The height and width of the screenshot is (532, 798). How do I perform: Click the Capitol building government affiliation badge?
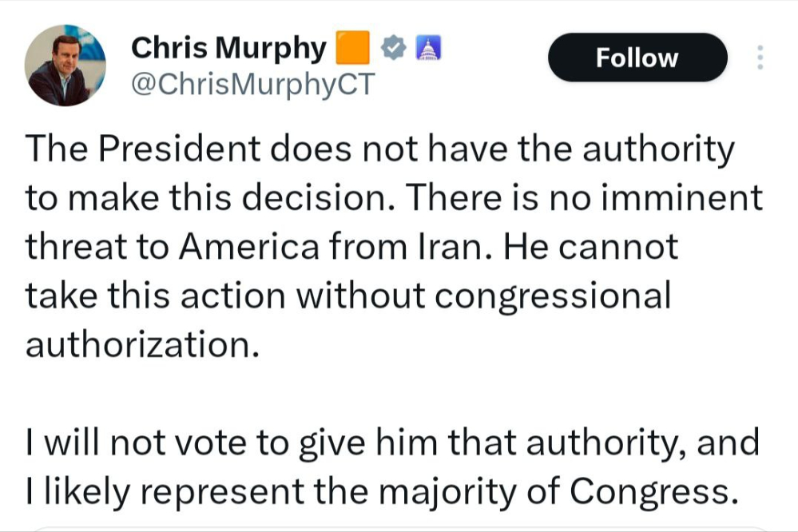click(x=428, y=48)
